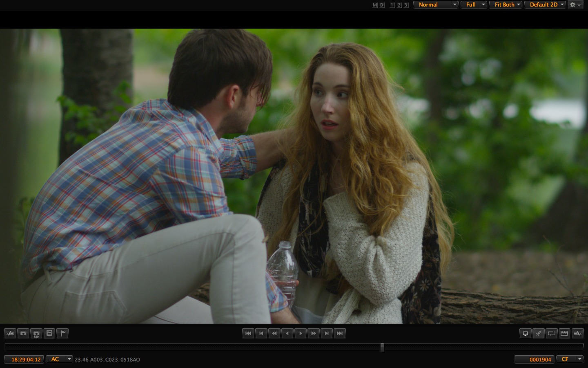The height and width of the screenshot is (368, 588).
Task: Click the monitor display icon
Action: point(525,334)
